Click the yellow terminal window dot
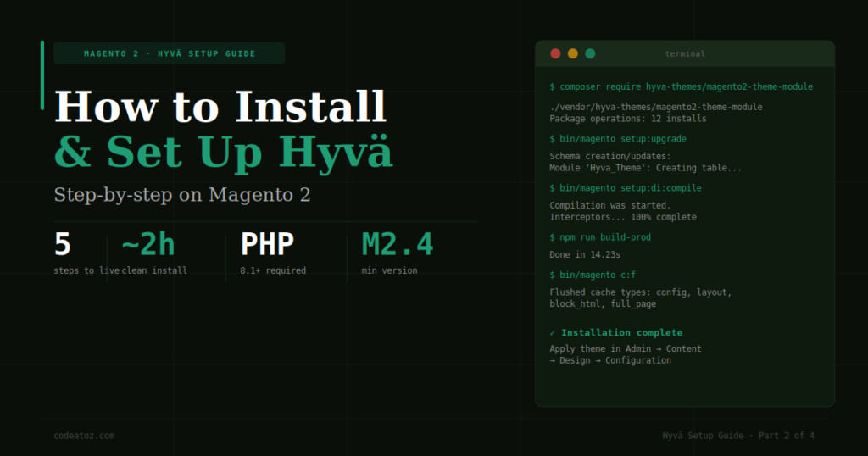Viewport: 868px width, 456px height. (573, 53)
